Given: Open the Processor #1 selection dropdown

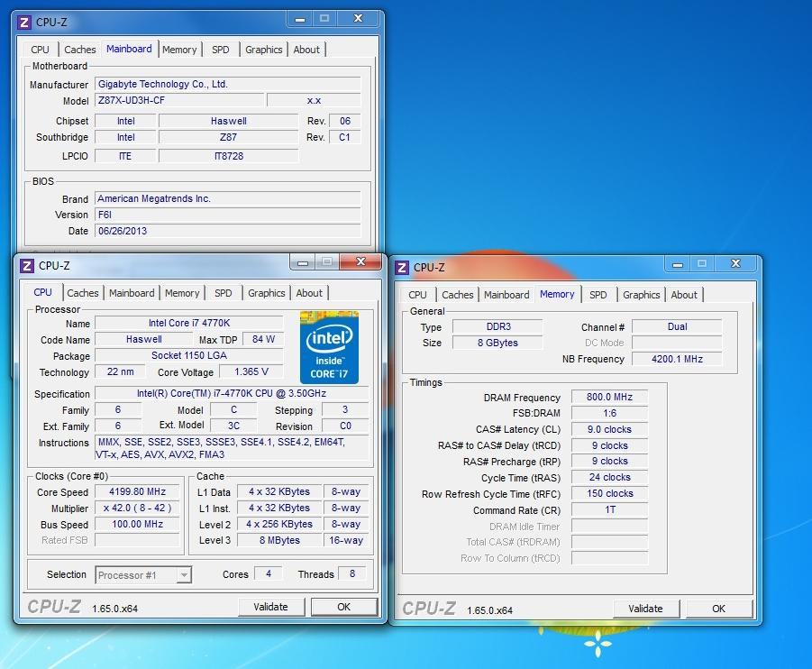Looking at the screenshot, I should click(x=143, y=574).
